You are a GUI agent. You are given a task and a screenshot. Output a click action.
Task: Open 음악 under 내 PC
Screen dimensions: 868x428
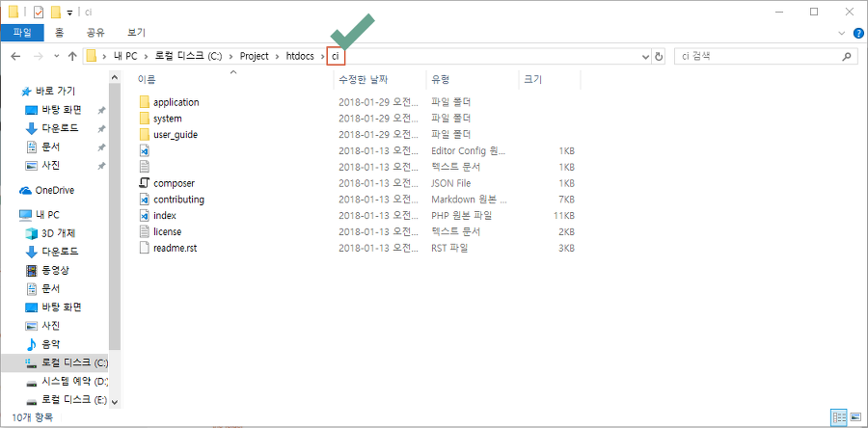click(51, 344)
